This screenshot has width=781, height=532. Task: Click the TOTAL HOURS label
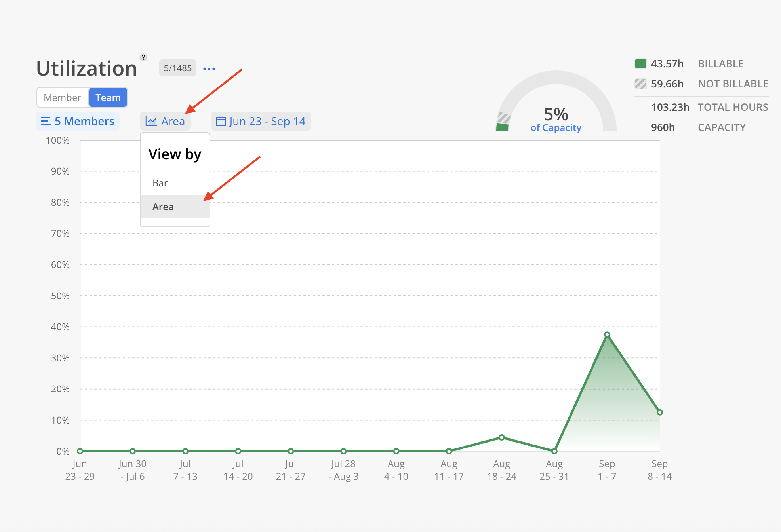pyautogui.click(x=733, y=107)
